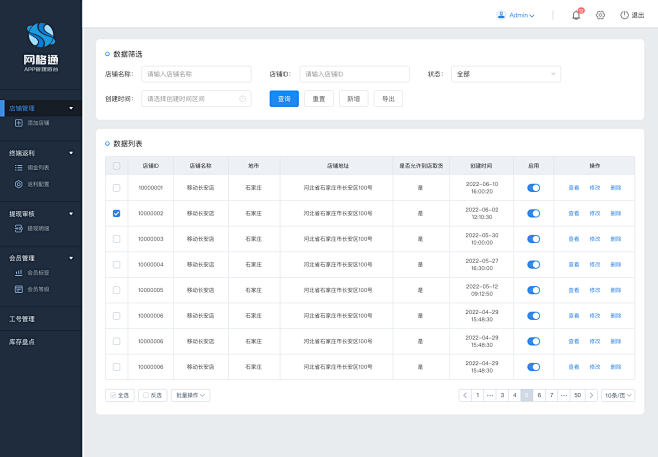Click the blue 查询 search button
Screen dimensions: 658x457
click(x=284, y=99)
